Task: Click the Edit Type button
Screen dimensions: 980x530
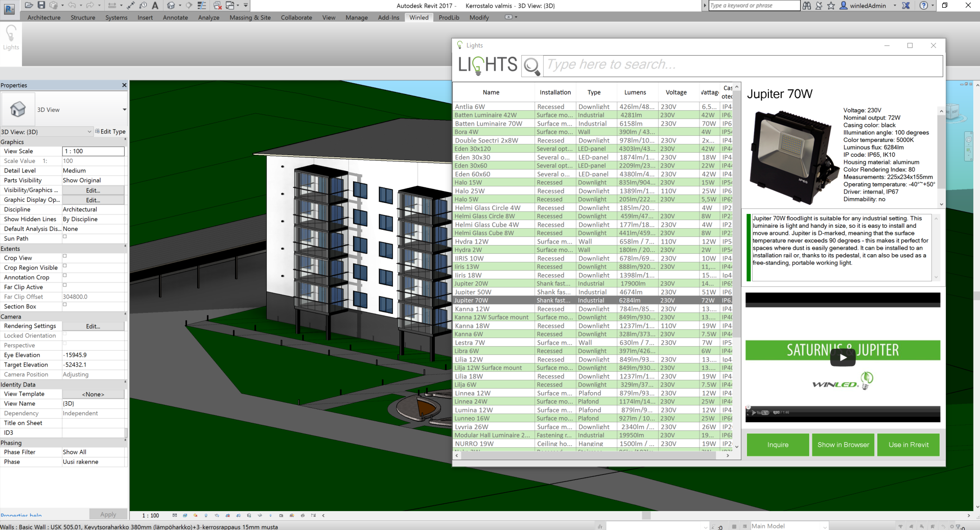Action: coord(110,132)
